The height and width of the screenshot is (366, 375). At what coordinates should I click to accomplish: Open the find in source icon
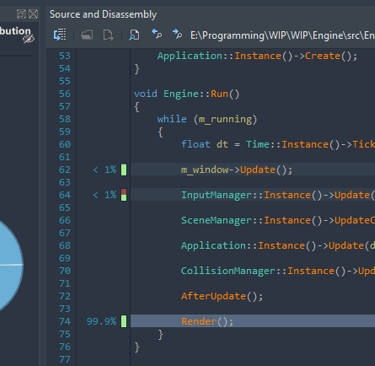pyautogui.click(x=134, y=35)
